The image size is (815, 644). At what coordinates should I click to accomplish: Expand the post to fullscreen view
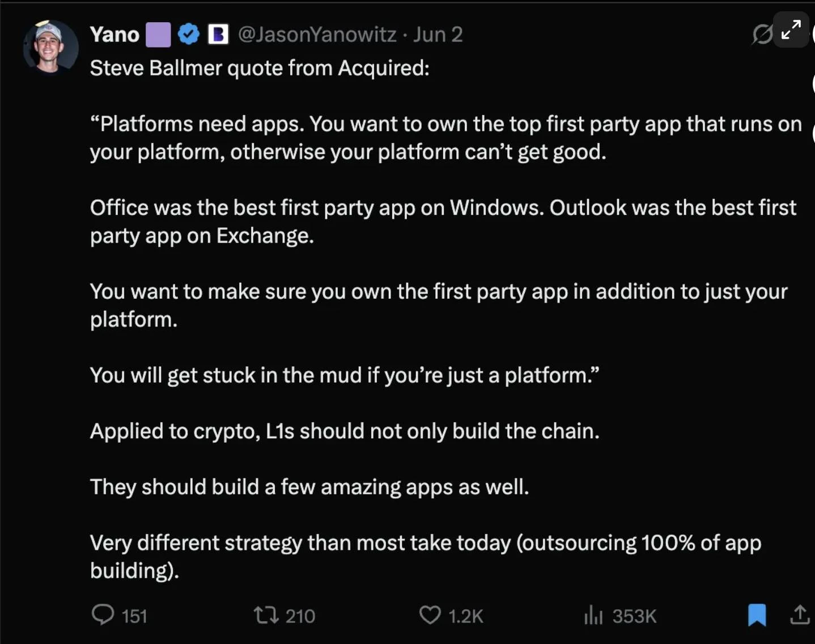[x=791, y=30]
